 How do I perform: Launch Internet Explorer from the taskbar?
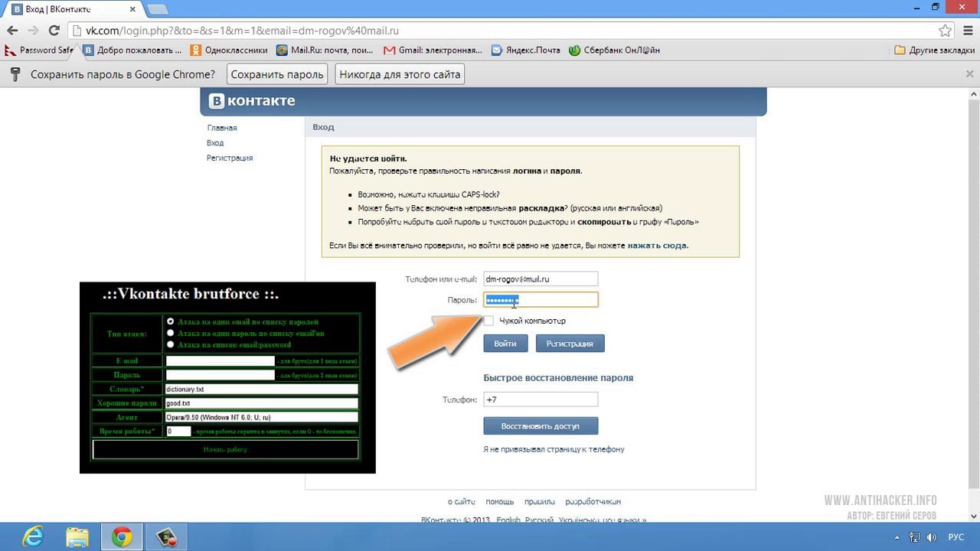[32, 537]
